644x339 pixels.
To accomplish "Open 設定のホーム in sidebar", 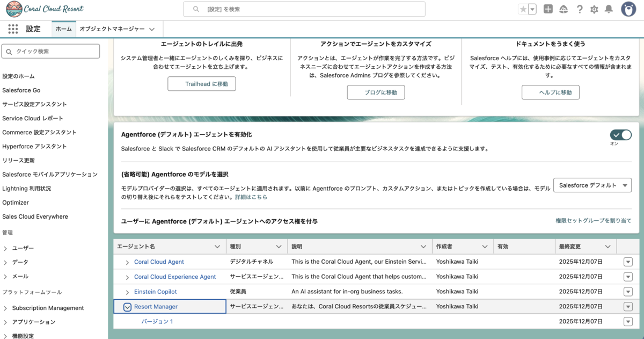I will 18,76.
